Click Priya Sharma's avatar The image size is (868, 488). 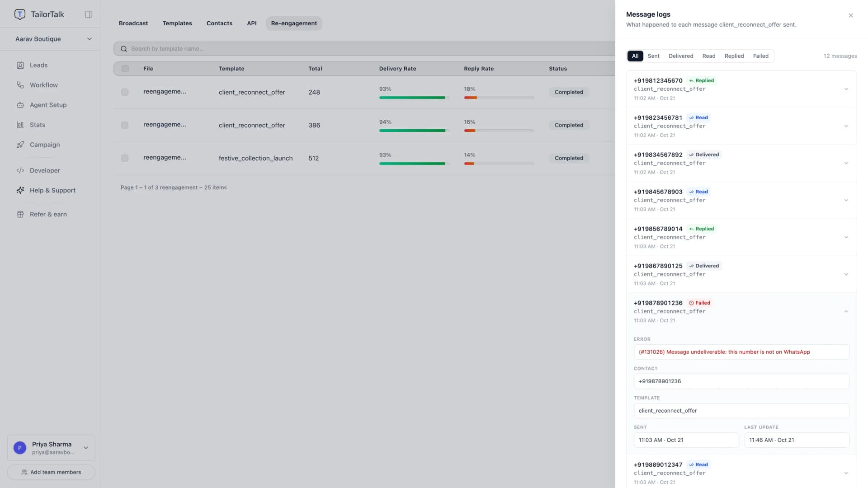(x=20, y=448)
